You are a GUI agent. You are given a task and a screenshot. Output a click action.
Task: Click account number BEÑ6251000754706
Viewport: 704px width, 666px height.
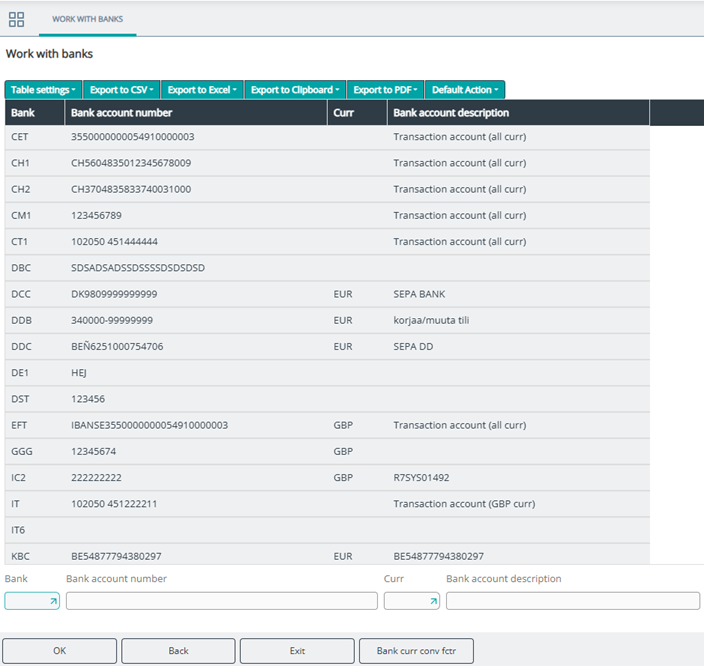117,346
